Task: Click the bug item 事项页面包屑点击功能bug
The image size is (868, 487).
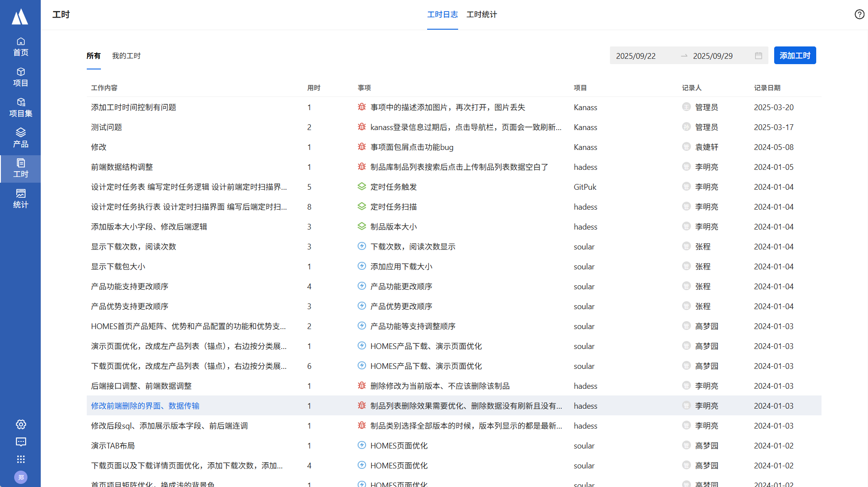Action: [x=412, y=147]
